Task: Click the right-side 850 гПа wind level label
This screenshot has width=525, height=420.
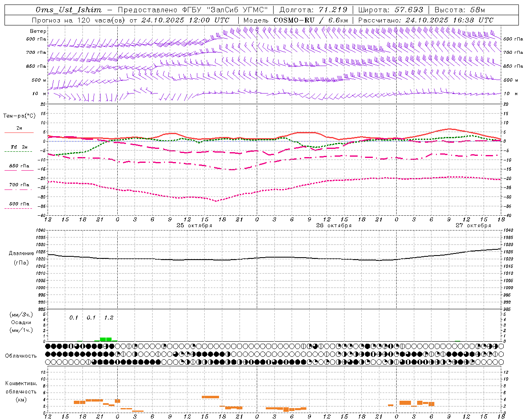Action: (x=513, y=66)
